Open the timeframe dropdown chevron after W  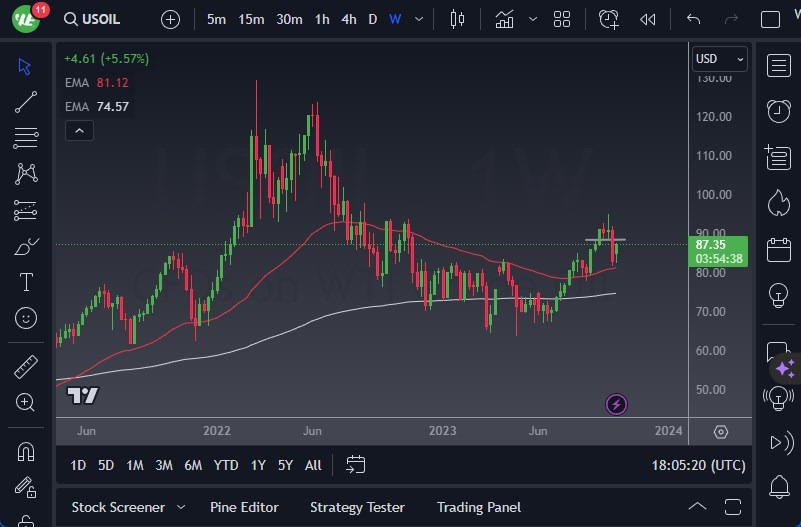419,19
